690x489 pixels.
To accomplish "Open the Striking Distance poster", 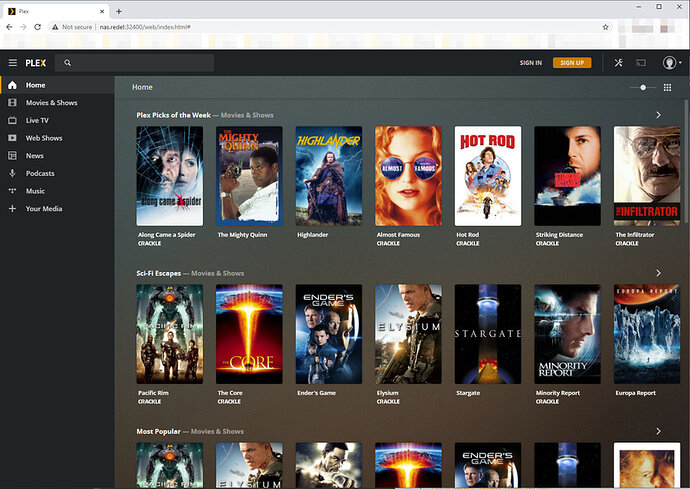I will pyautogui.click(x=567, y=176).
